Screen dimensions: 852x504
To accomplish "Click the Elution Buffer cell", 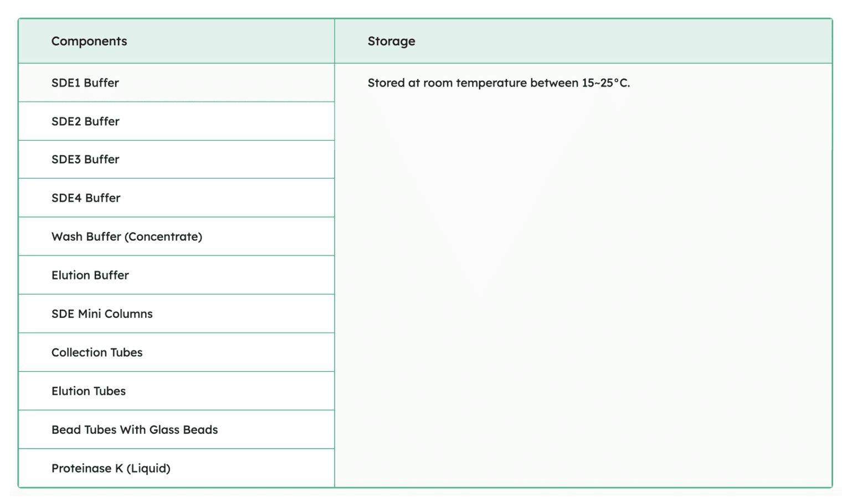I will click(x=90, y=275).
